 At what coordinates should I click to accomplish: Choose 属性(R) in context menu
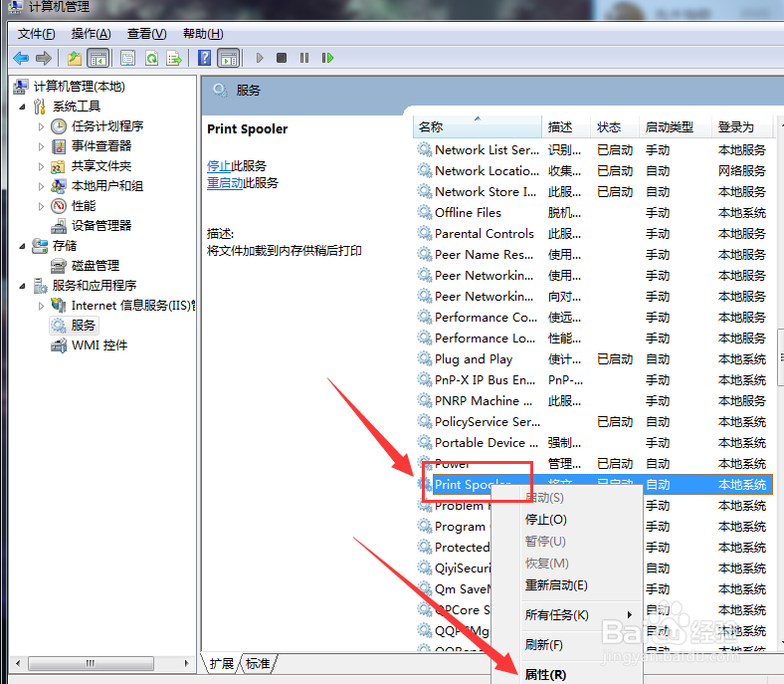point(567,674)
